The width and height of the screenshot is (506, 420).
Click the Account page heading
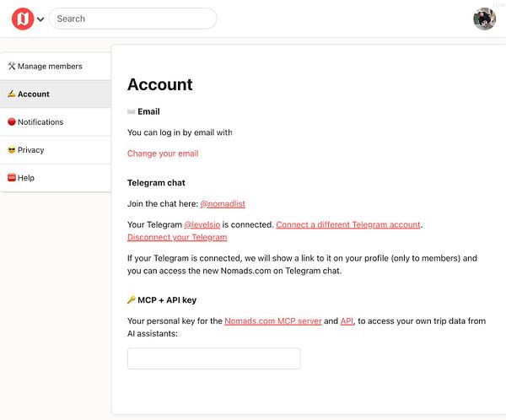pyautogui.click(x=160, y=84)
